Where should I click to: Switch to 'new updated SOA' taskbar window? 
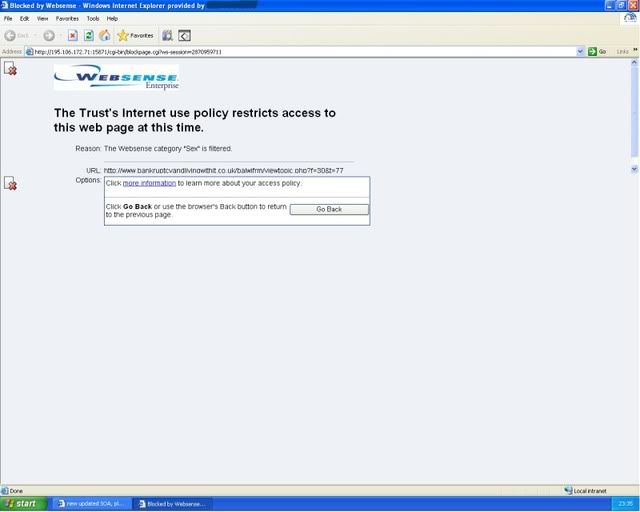[x=90, y=503]
